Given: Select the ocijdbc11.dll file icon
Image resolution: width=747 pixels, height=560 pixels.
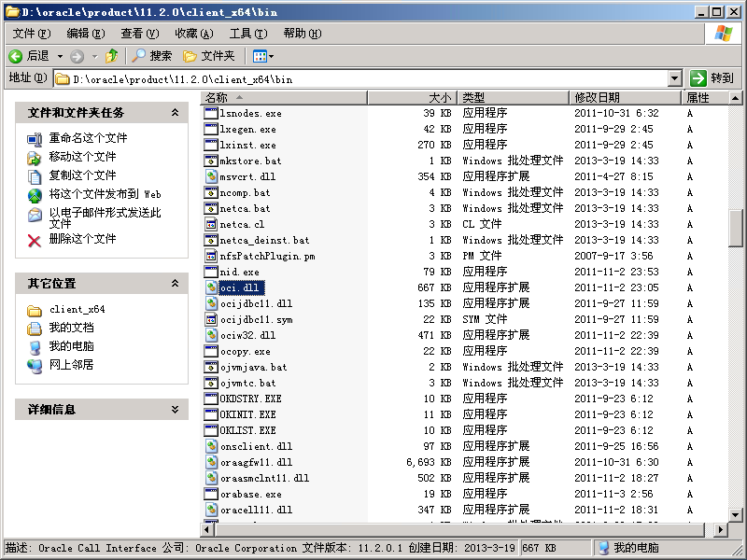Looking at the screenshot, I should pyautogui.click(x=211, y=303).
